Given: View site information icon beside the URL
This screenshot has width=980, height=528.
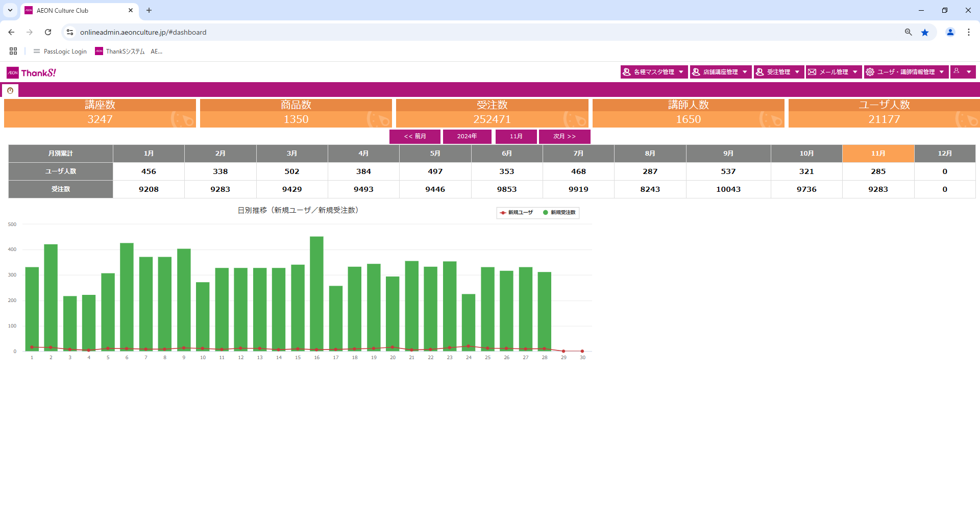Looking at the screenshot, I should (70, 32).
